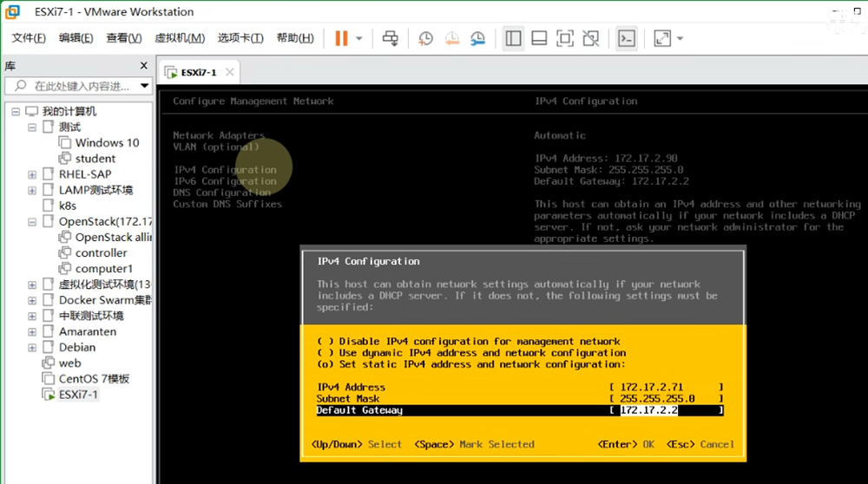Collapse the OpenStack folder
The width and height of the screenshot is (868, 484).
[32, 222]
